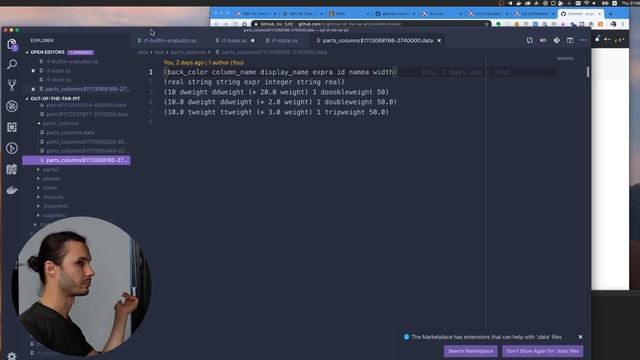Switch to the rf-store tab
The height and width of the screenshot is (360, 640).
point(284,40)
